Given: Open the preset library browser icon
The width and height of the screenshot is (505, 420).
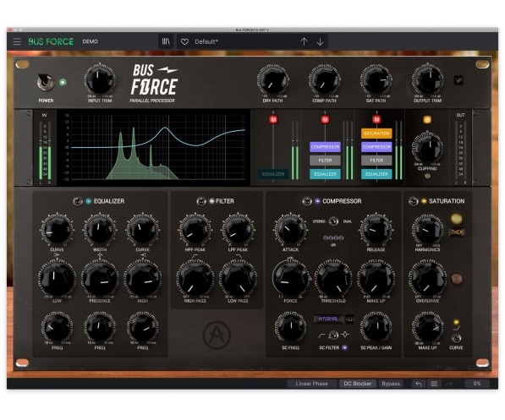Looking at the screenshot, I should (x=166, y=41).
